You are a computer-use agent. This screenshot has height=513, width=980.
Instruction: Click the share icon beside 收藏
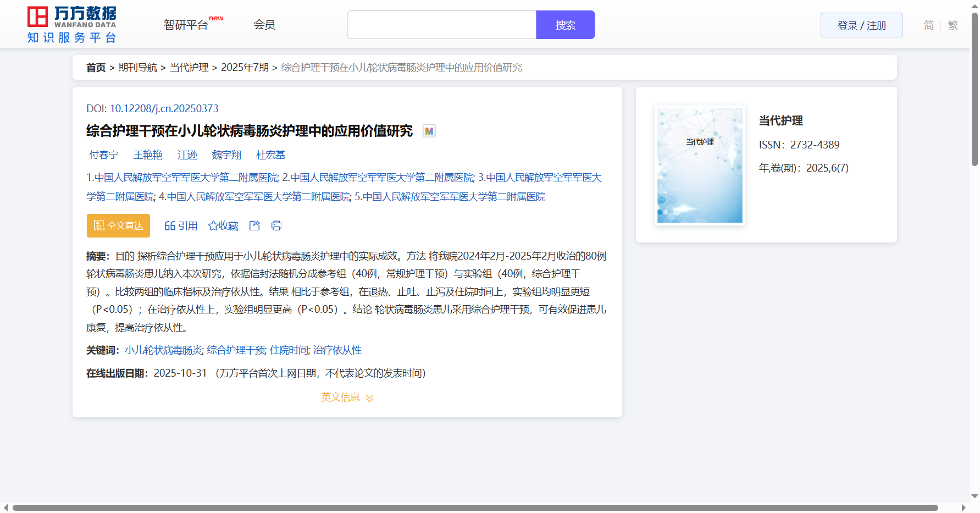pos(254,225)
